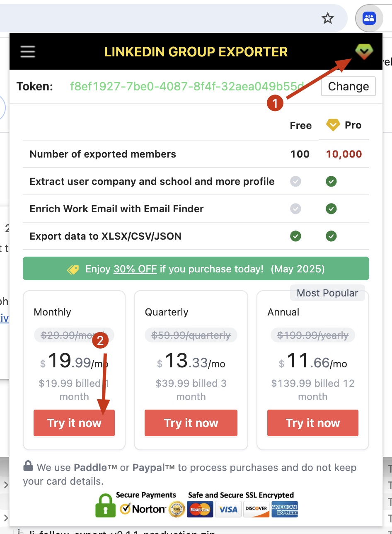This screenshot has width=392, height=534.
Task: Click the Change token button
Action: (x=348, y=86)
